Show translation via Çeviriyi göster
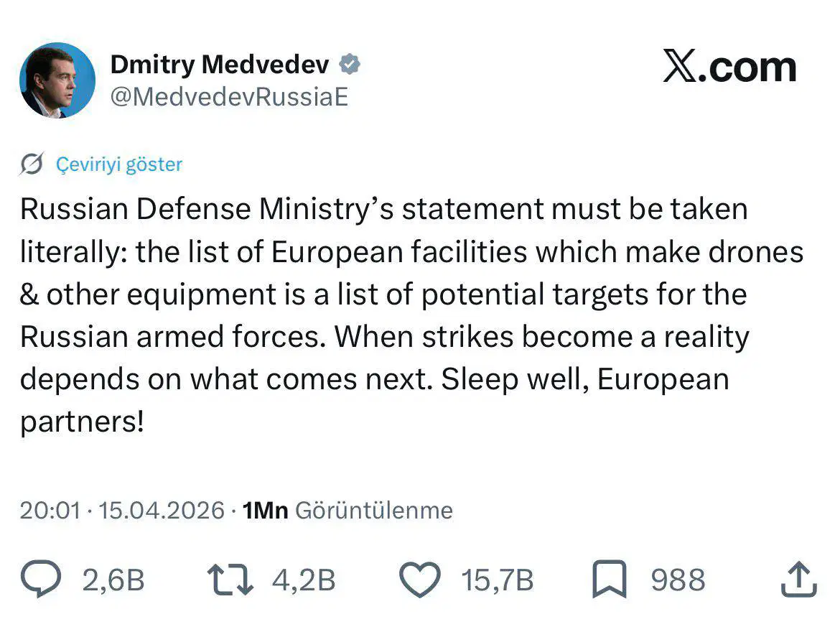Viewport: 840px width, 627px height. [119, 164]
